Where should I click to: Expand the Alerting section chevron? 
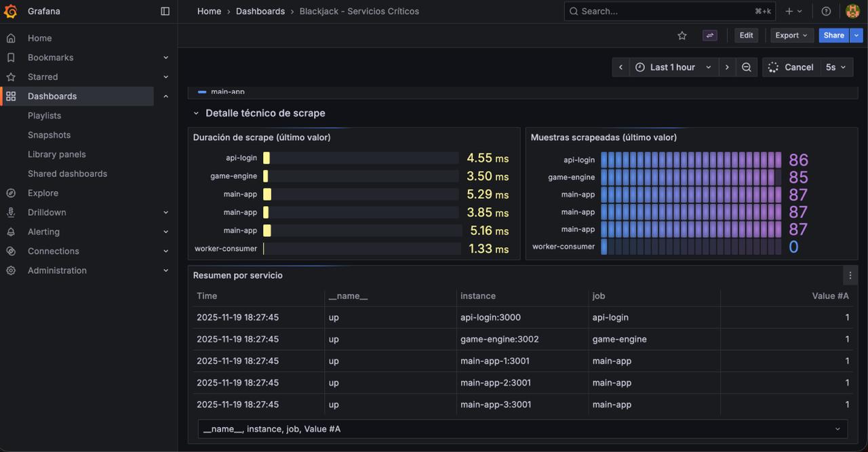tap(166, 232)
